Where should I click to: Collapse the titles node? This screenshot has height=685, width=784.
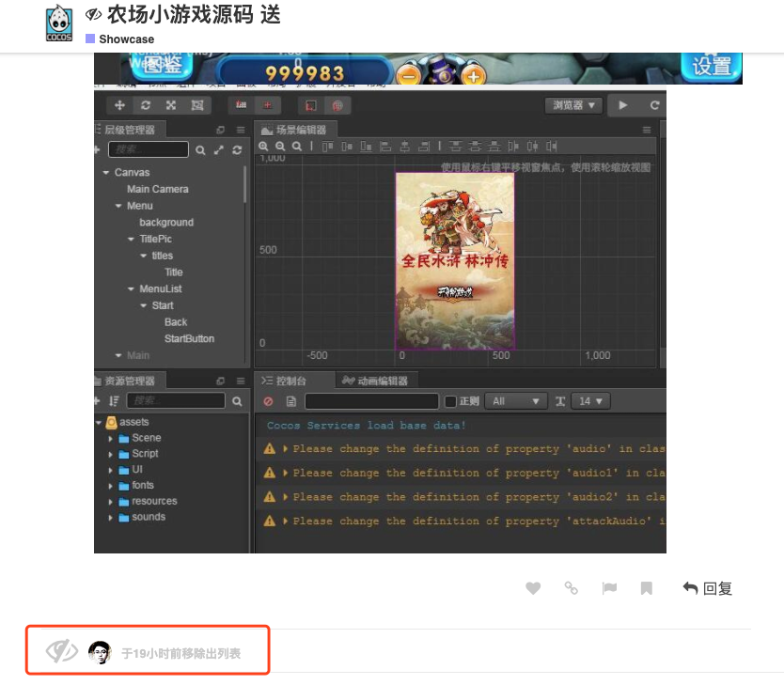point(144,256)
